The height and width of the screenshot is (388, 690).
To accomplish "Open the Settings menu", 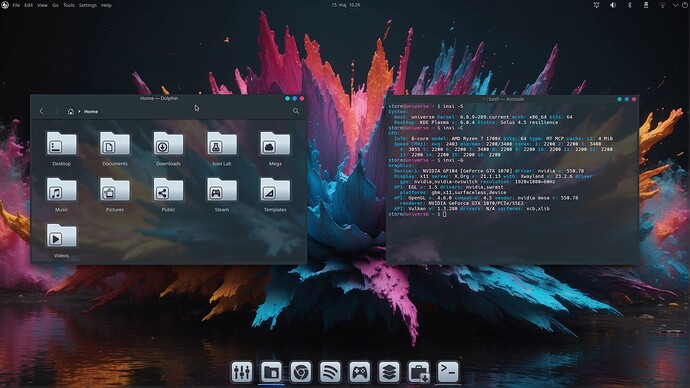I will [88, 5].
